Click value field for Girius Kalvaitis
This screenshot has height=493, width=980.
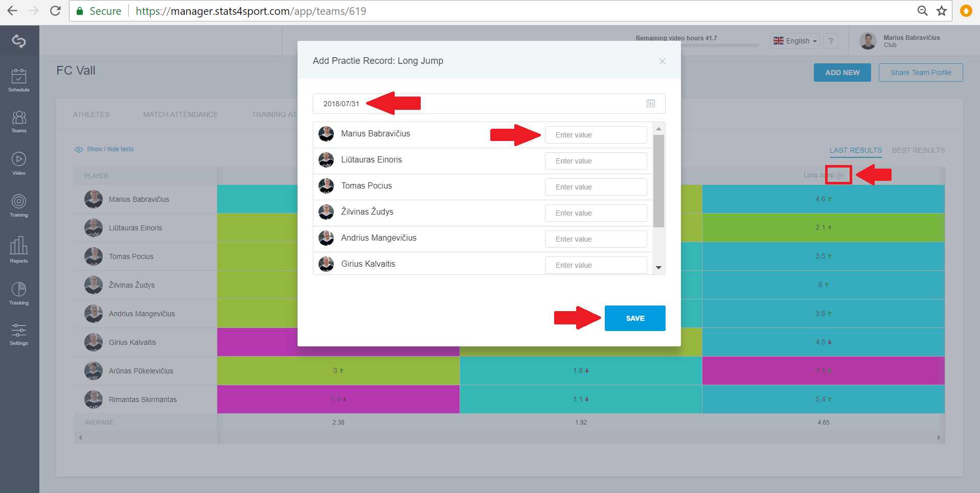pyautogui.click(x=596, y=265)
